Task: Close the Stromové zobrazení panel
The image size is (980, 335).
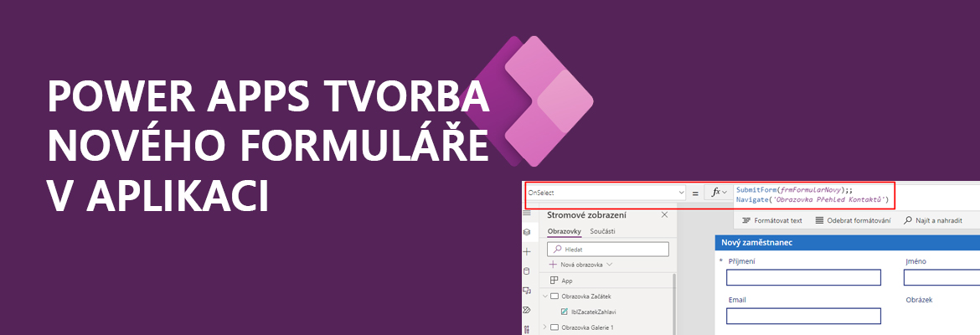Action: pos(664,215)
